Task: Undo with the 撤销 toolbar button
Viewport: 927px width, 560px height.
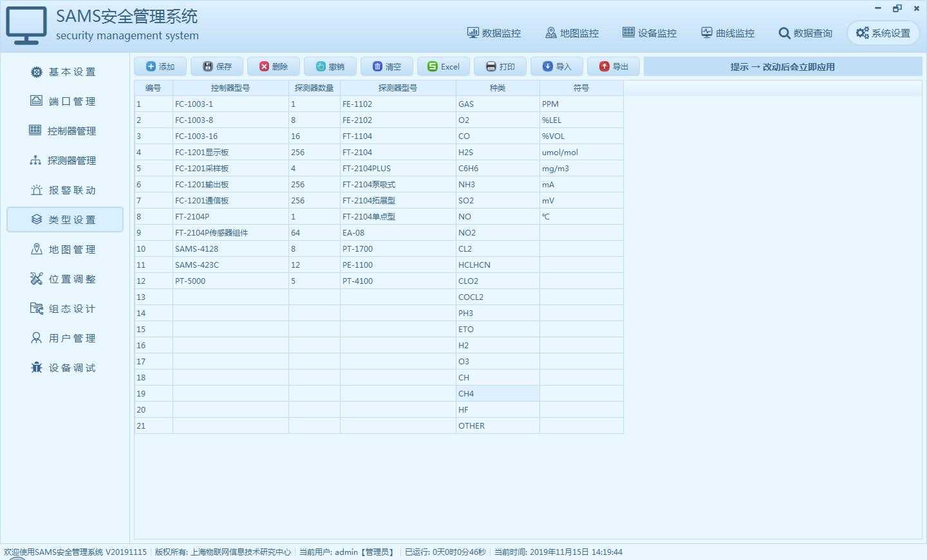Action: point(330,66)
